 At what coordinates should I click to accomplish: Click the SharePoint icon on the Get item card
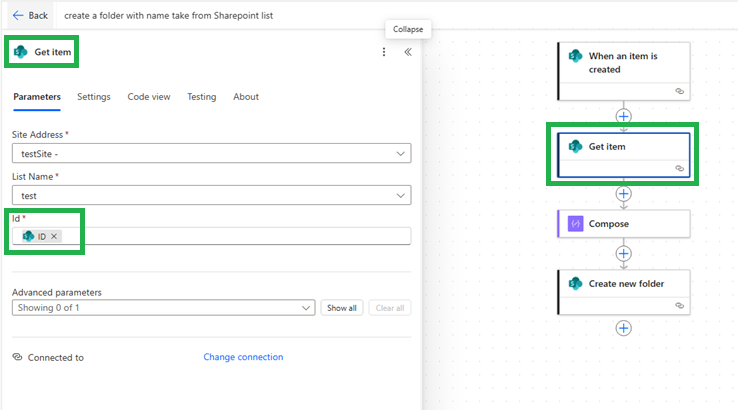point(575,146)
